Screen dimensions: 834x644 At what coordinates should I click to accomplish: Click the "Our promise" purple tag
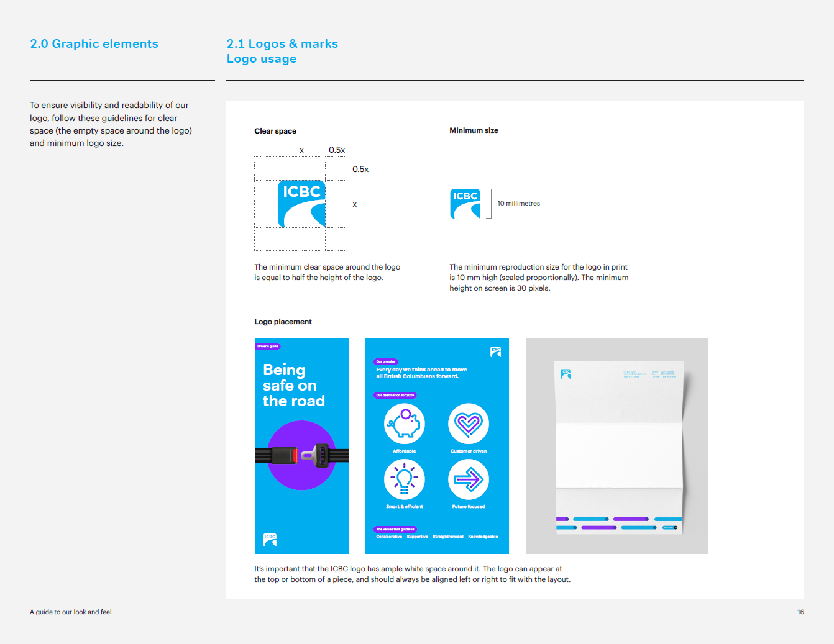[386, 361]
